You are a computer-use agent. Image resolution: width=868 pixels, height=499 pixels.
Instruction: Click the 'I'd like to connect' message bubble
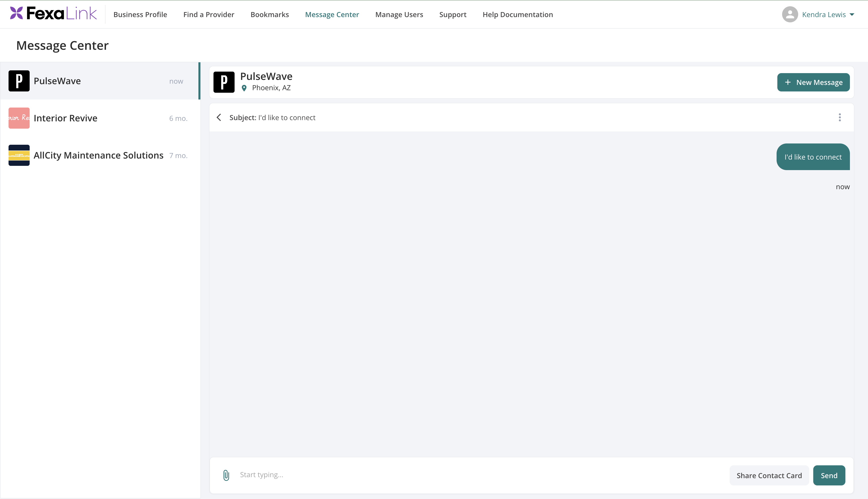[x=813, y=157]
